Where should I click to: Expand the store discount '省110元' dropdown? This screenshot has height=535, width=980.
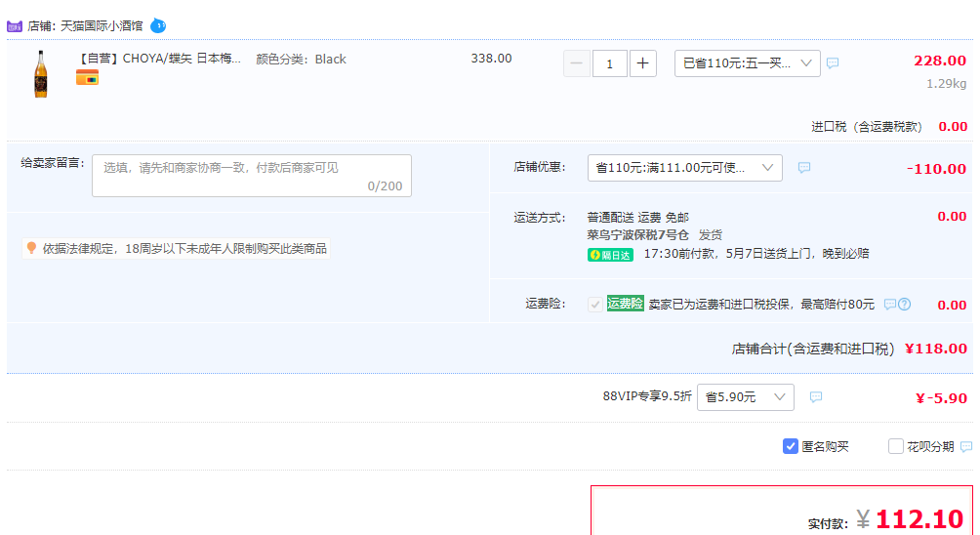[685, 168]
